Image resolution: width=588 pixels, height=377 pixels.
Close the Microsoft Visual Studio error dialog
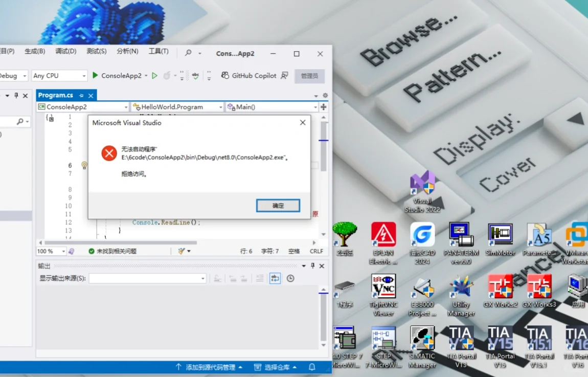tap(303, 123)
